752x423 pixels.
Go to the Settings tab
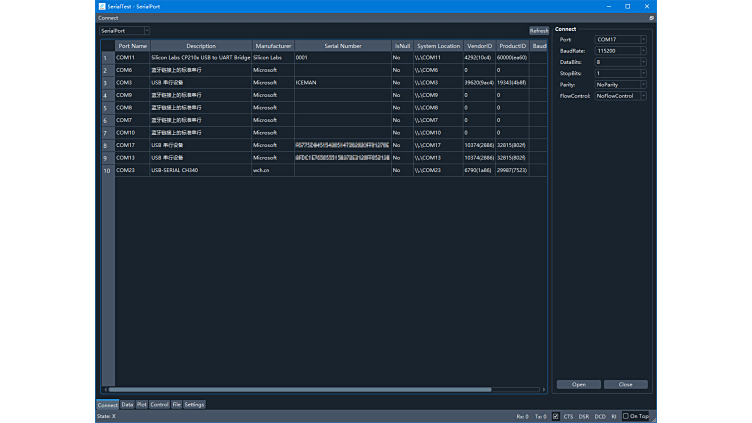pos(194,405)
